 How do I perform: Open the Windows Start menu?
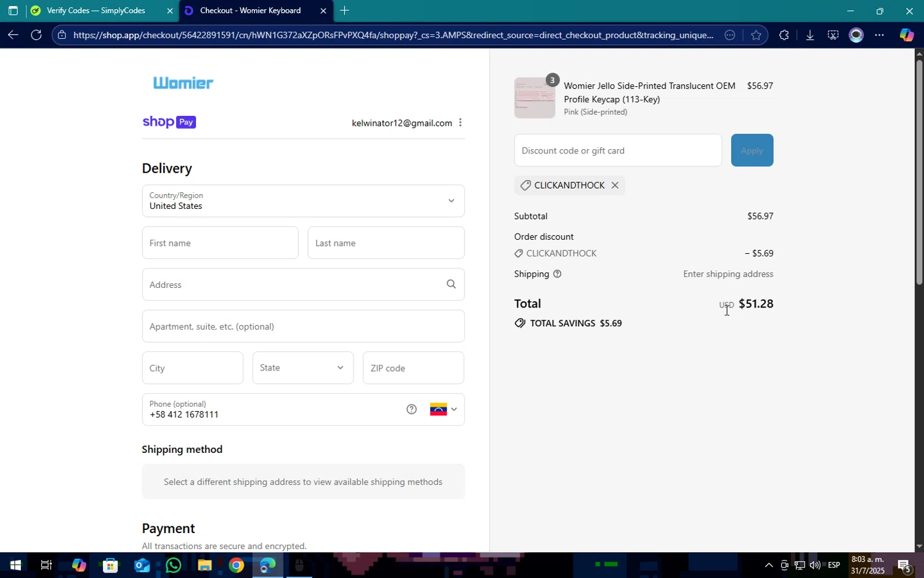[15, 565]
